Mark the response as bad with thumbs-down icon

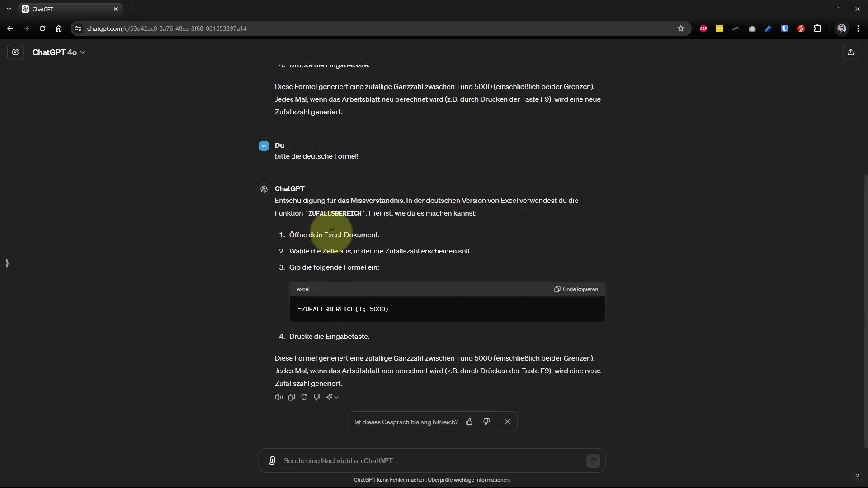(317, 397)
